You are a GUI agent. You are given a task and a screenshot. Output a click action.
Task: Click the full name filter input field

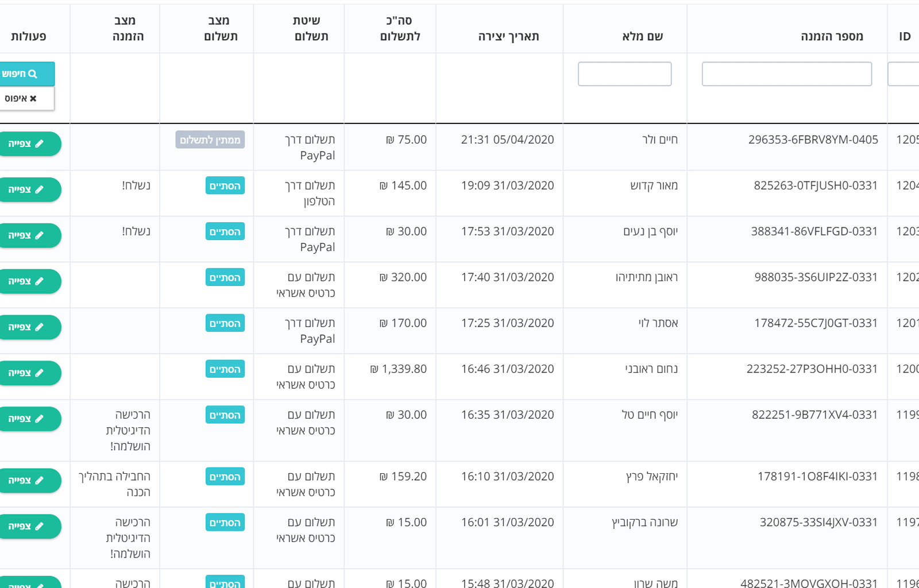[x=624, y=74]
